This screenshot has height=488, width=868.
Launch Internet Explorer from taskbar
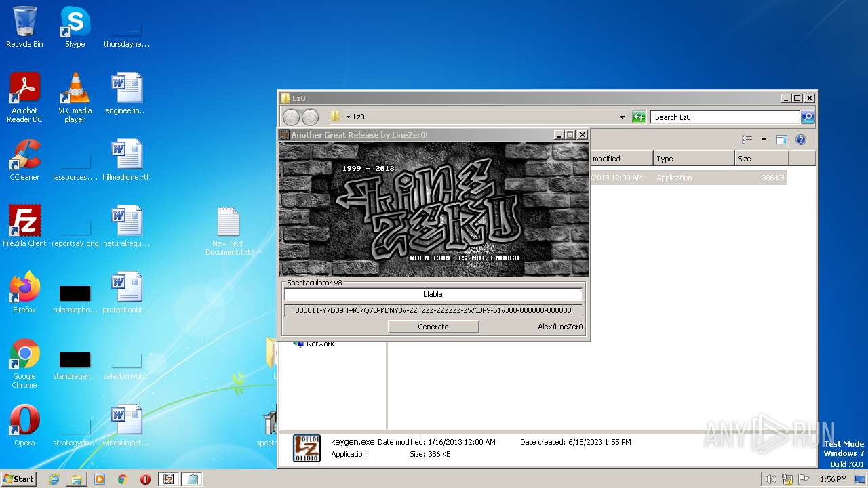54,479
